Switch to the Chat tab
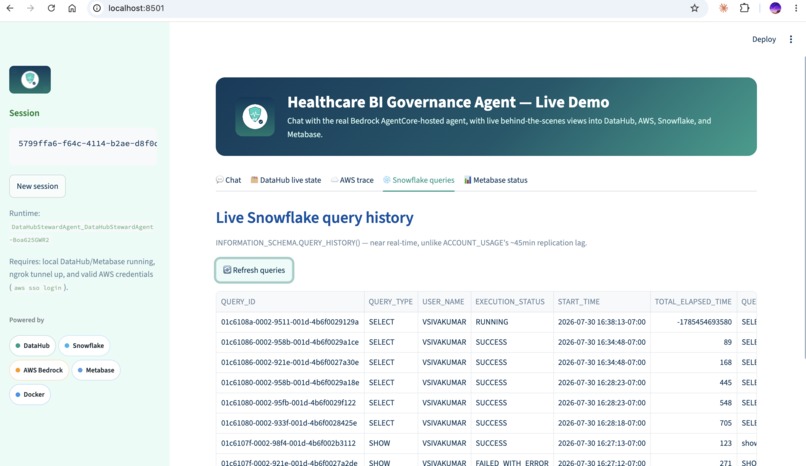 228,180
